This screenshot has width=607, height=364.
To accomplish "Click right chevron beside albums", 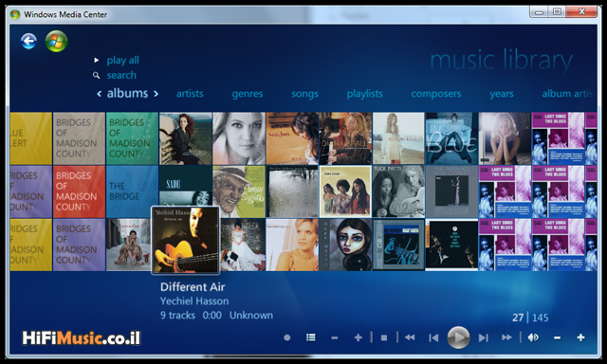I will pyautogui.click(x=156, y=94).
